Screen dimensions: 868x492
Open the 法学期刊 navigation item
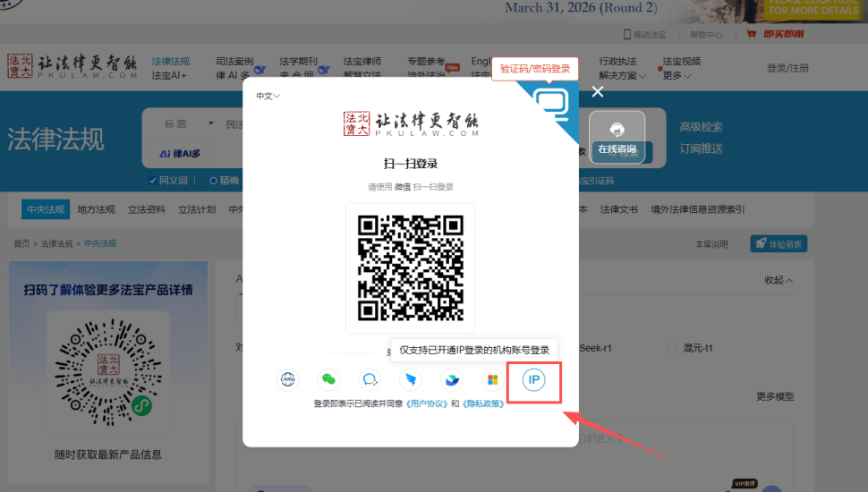pos(298,62)
